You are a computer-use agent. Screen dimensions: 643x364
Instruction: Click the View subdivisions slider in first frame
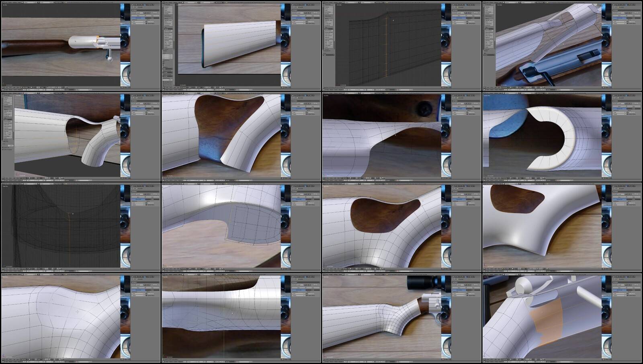[138, 22]
